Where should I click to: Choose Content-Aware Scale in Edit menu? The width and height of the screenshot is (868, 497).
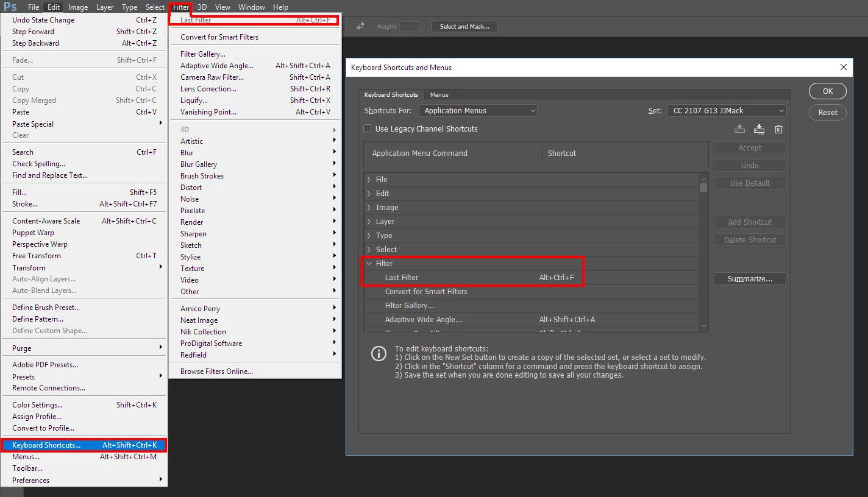pos(84,221)
